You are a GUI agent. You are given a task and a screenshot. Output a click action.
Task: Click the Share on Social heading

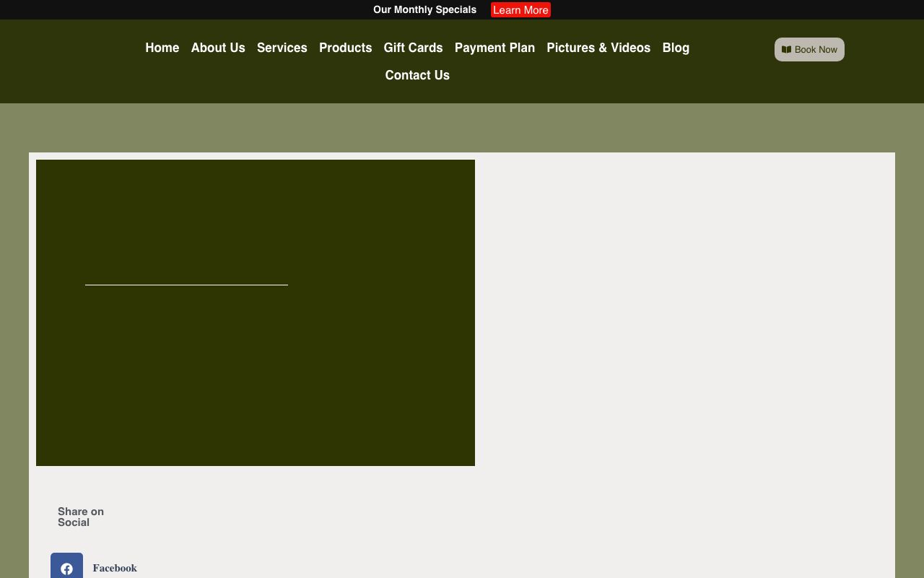click(81, 517)
